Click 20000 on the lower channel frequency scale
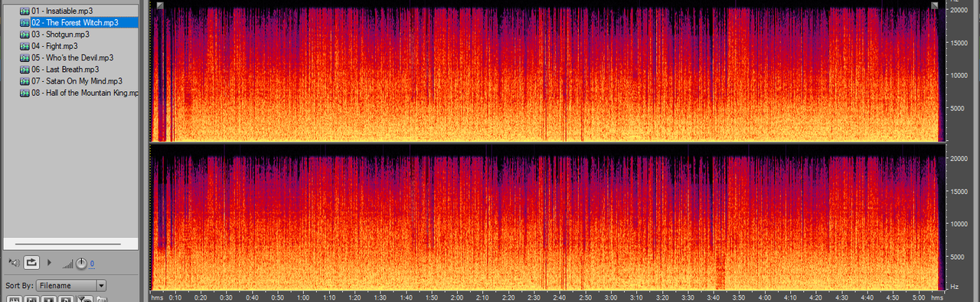This screenshot has height=302, width=980. [960, 158]
